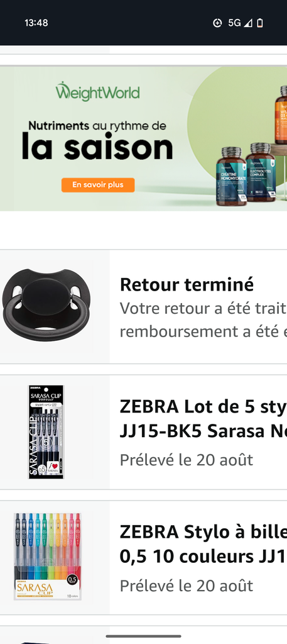This screenshot has height=644, width=287.
Task: Tap the orange vitamin D3 bottle in banner
Action: click(281, 114)
